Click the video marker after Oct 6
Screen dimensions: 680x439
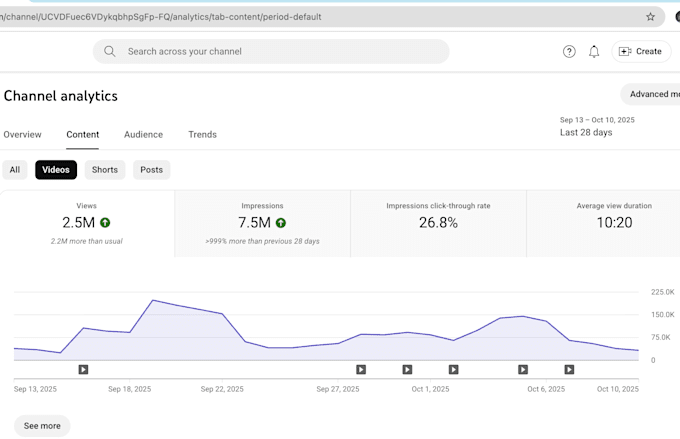[x=569, y=370]
